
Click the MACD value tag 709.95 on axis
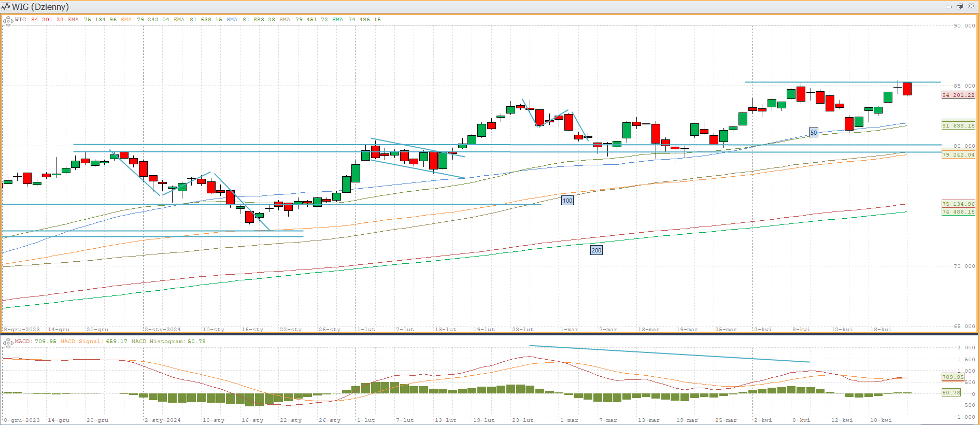[x=953, y=377]
